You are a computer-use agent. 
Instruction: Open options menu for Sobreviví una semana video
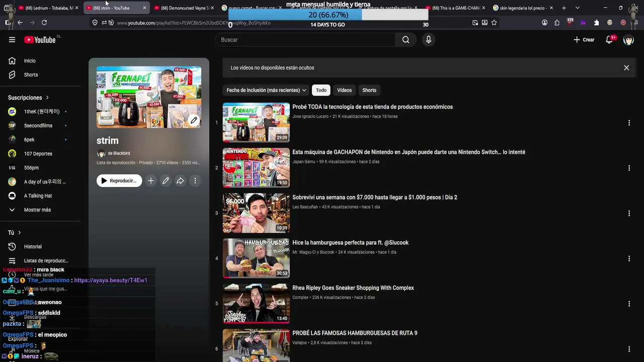[x=629, y=213]
